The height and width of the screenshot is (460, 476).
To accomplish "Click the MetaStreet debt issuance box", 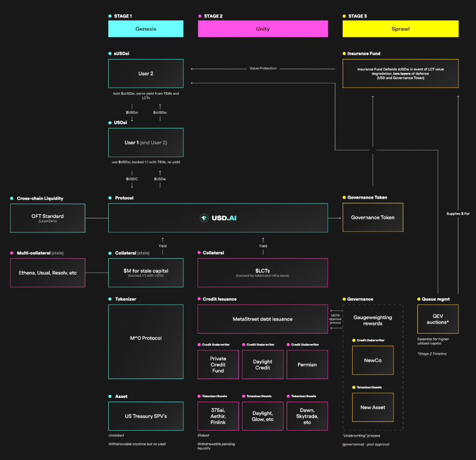I will (263, 319).
